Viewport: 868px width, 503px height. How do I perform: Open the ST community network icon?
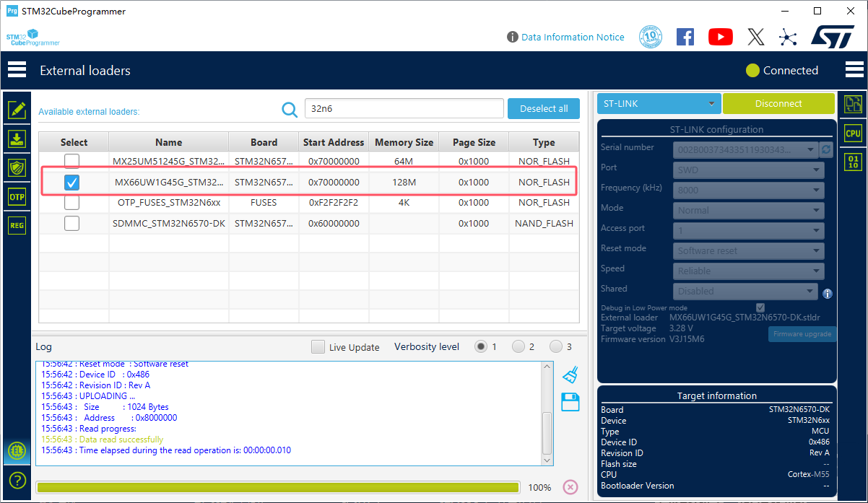click(788, 37)
